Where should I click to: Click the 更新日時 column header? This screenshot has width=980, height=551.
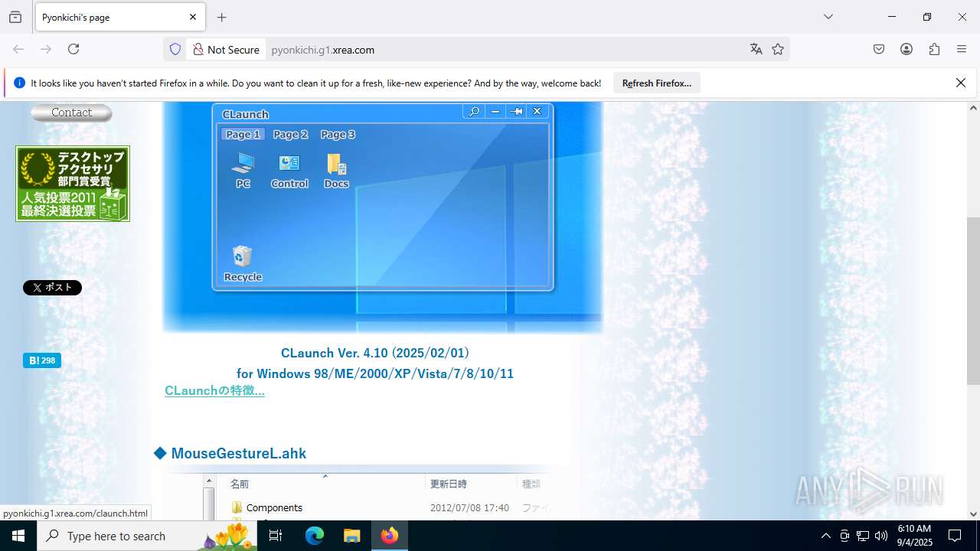tap(449, 484)
